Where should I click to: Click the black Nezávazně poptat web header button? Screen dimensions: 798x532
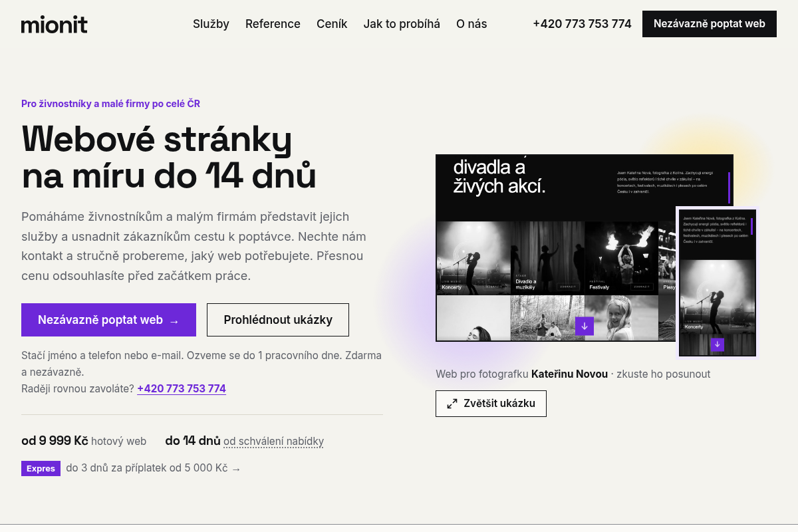[710, 24]
